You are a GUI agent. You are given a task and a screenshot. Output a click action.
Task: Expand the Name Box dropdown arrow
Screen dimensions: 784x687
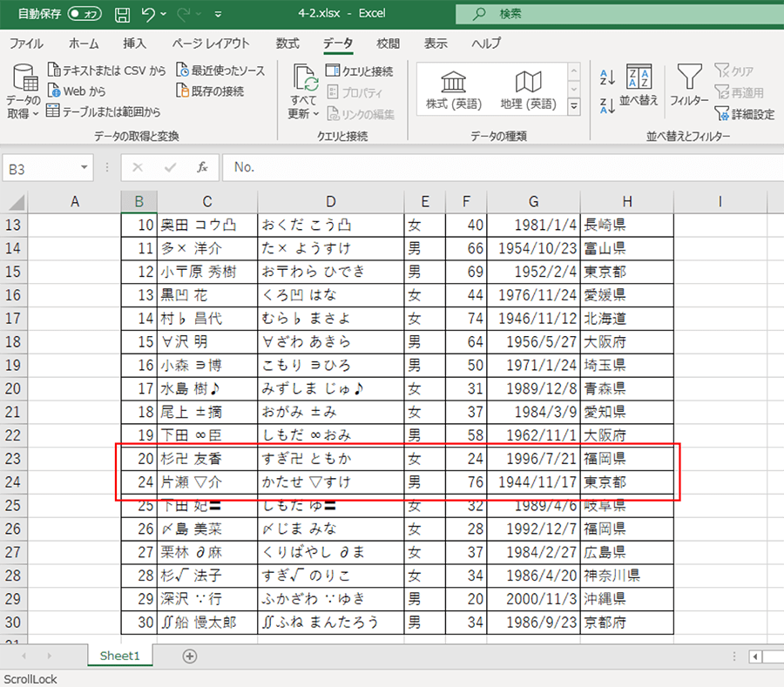[x=84, y=167]
